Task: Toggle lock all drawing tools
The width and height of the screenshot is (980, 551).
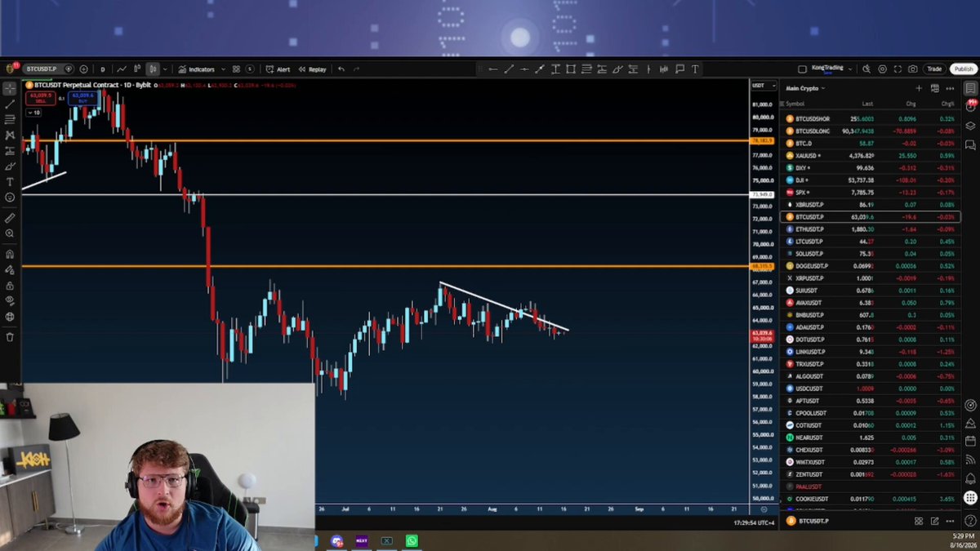Action: point(10,286)
